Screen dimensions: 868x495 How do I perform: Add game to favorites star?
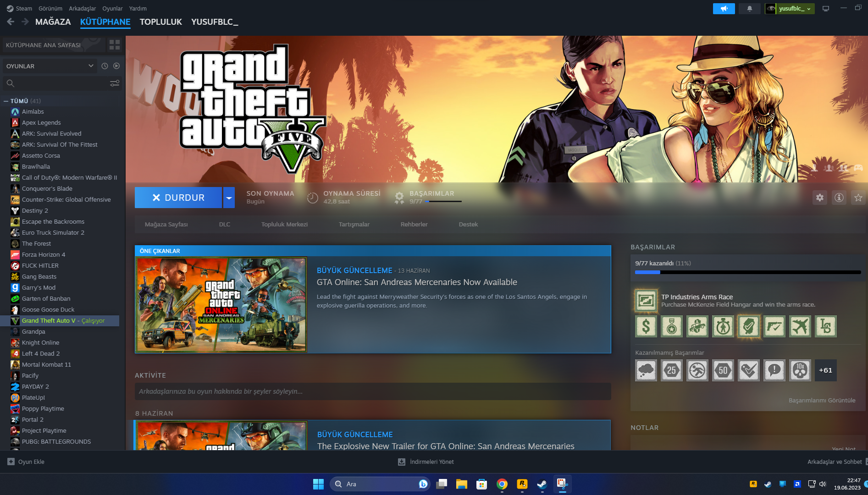(x=858, y=198)
